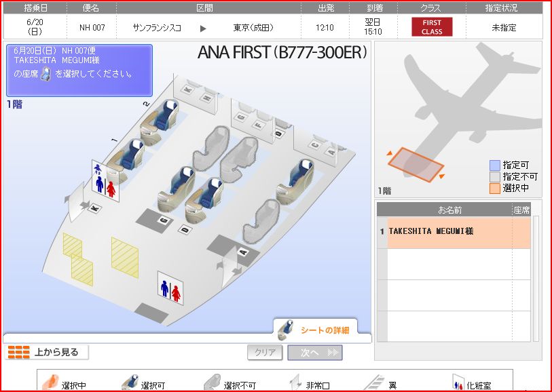This screenshot has height=392, width=552.
Task: Click the 12:10 departure time
Action: tap(325, 28)
